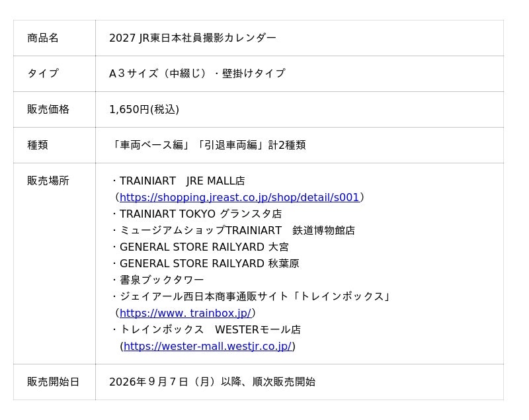Open the www.trainbox.jp link
This screenshot has height=420, width=529.
[x=186, y=313]
